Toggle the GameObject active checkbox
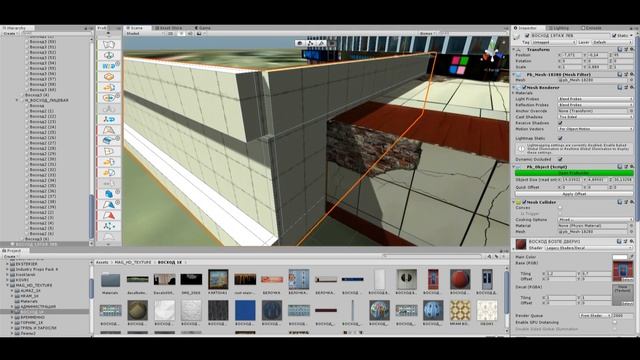Viewport: 640px width, 360px height. pos(527,36)
